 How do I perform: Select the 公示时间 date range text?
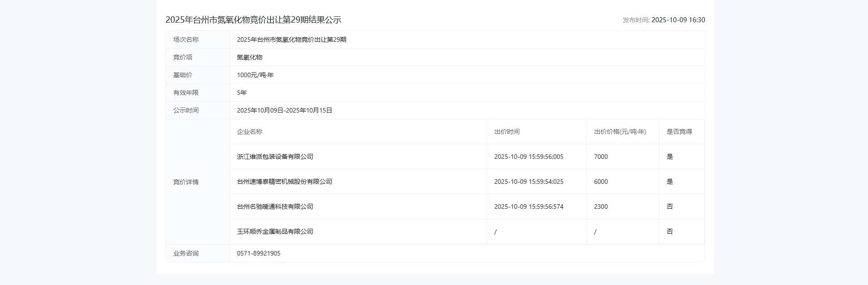click(284, 110)
